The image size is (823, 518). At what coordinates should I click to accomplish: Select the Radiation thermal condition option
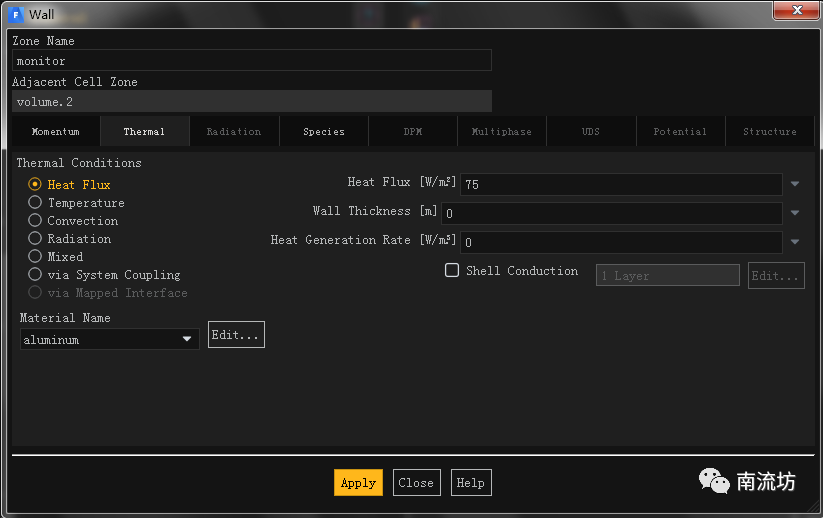click(x=35, y=238)
